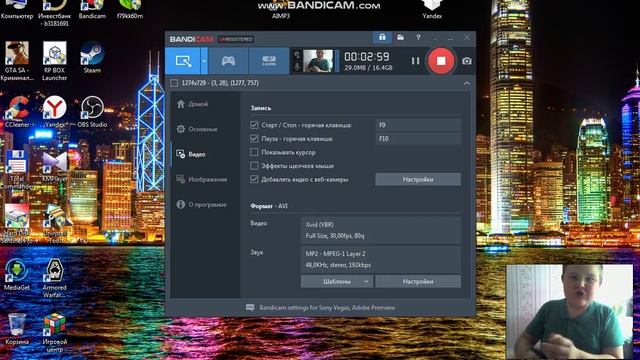640x360 pixels.
Task: Click the webcam preview thumbnail
Action: pyautogui.click(x=318, y=61)
